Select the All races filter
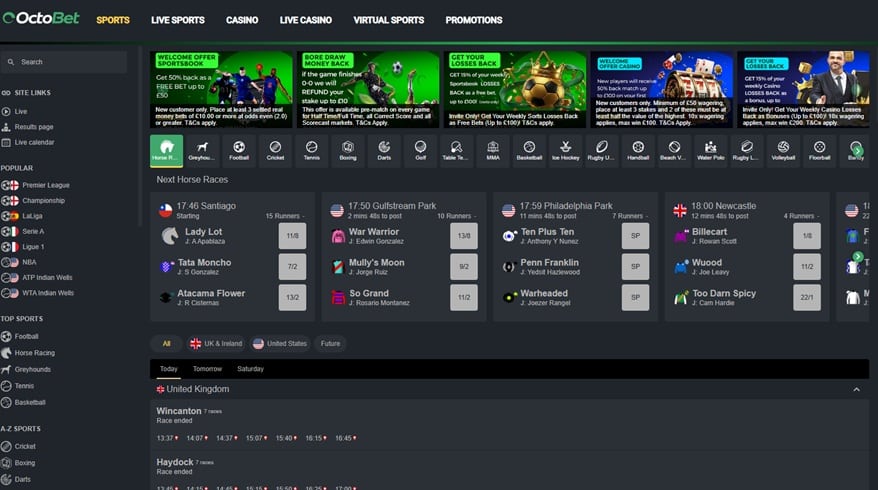The image size is (878, 490). pos(166,344)
